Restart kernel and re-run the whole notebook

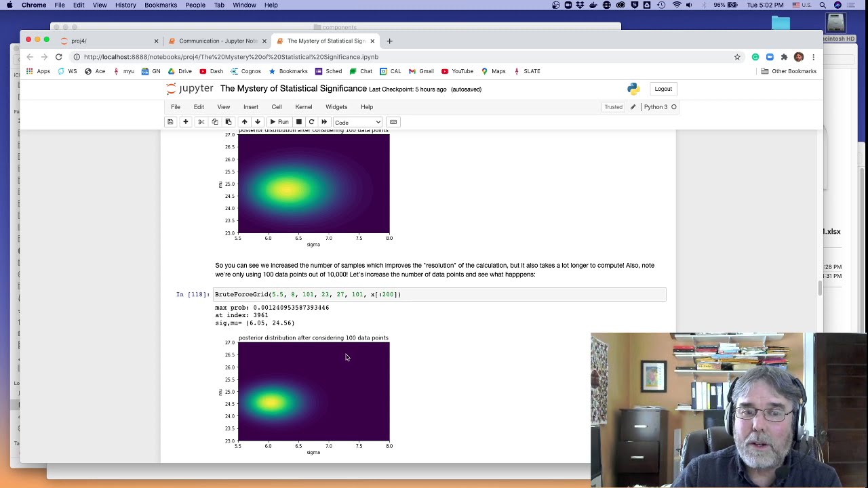coord(324,122)
